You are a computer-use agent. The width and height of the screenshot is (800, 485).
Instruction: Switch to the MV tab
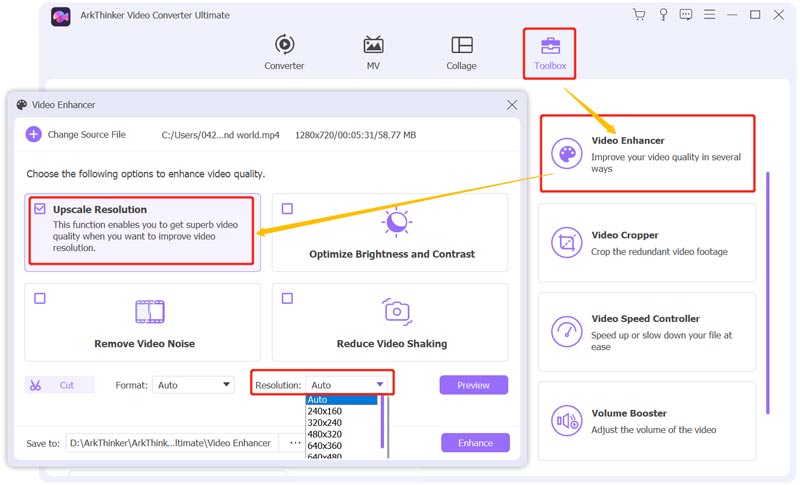(x=373, y=52)
